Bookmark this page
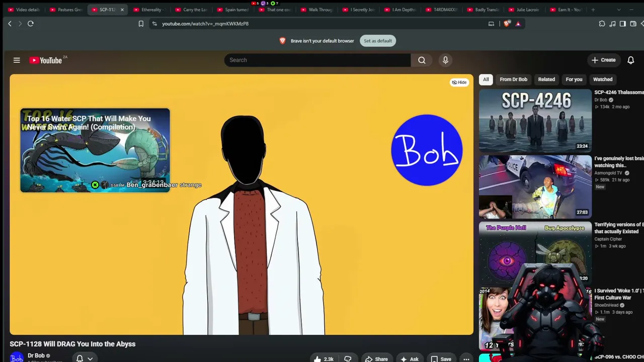 (141, 24)
